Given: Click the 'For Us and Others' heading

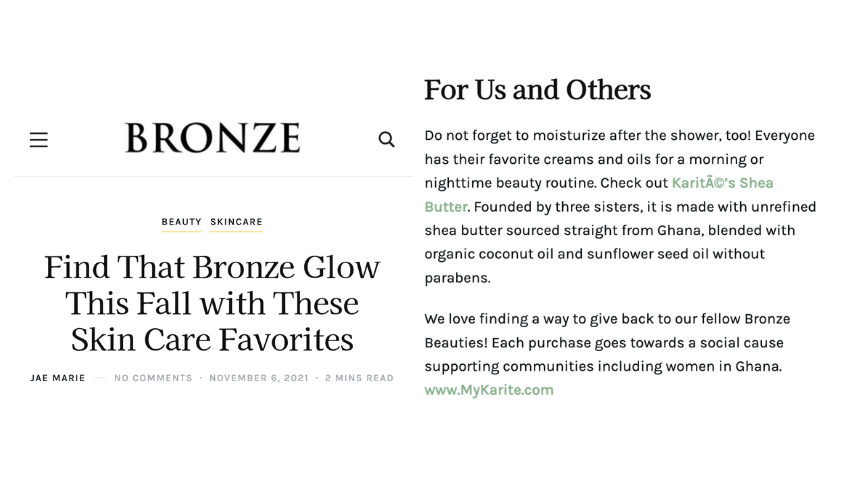Looking at the screenshot, I should pyautogui.click(x=537, y=90).
